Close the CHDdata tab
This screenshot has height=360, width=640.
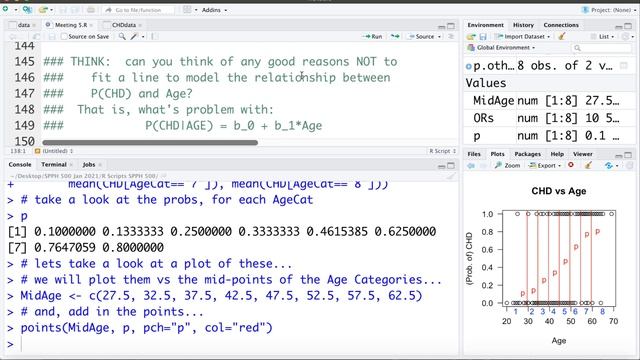140,25
